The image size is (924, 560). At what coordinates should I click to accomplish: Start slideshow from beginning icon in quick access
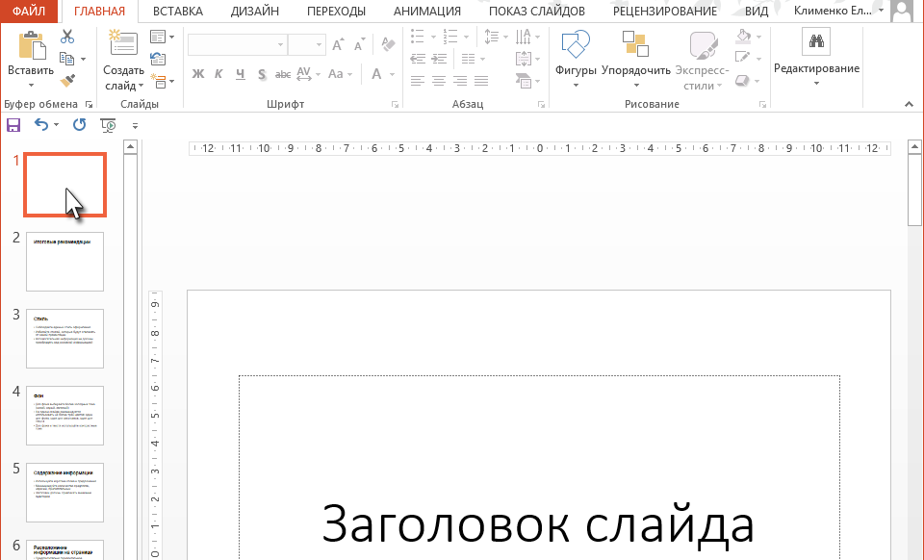coord(108,125)
